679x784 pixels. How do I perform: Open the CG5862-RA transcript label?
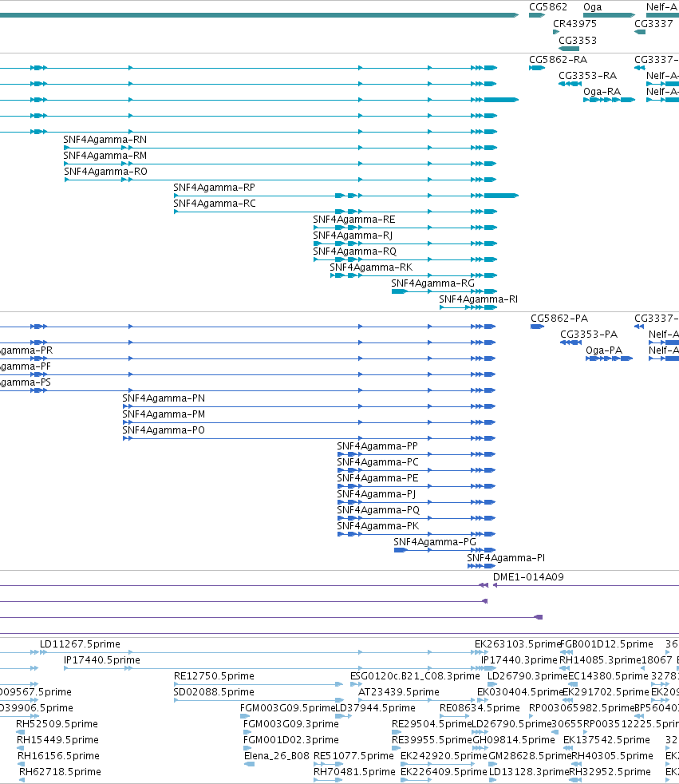point(558,60)
